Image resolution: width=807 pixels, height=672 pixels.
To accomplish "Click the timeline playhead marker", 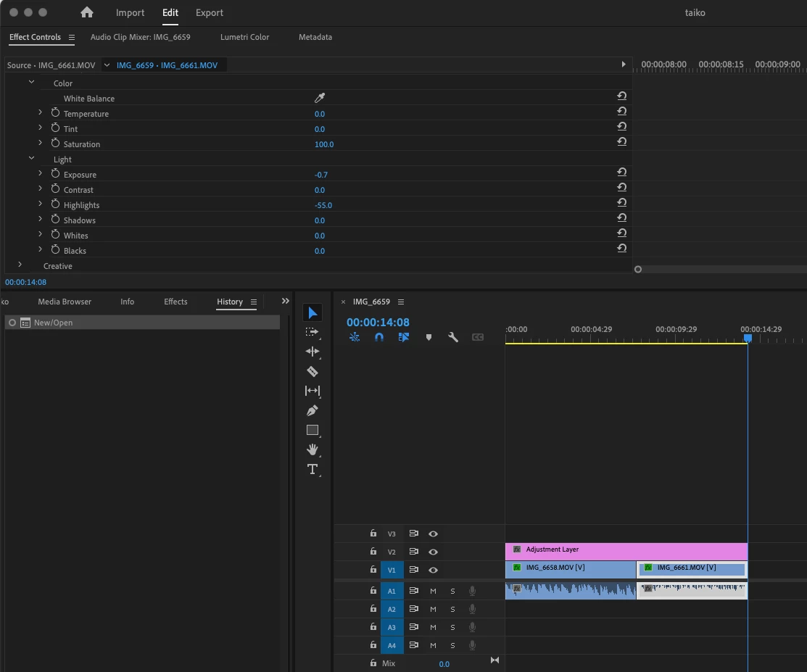I will (x=748, y=338).
